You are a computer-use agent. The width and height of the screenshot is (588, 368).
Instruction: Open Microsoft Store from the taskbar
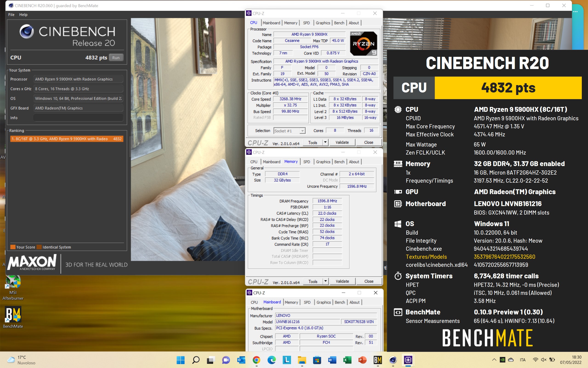pyautogui.click(x=317, y=360)
